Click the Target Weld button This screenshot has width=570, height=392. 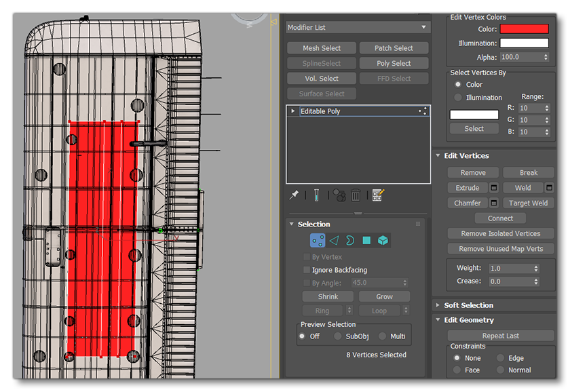pyautogui.click(x=528, y=203)
